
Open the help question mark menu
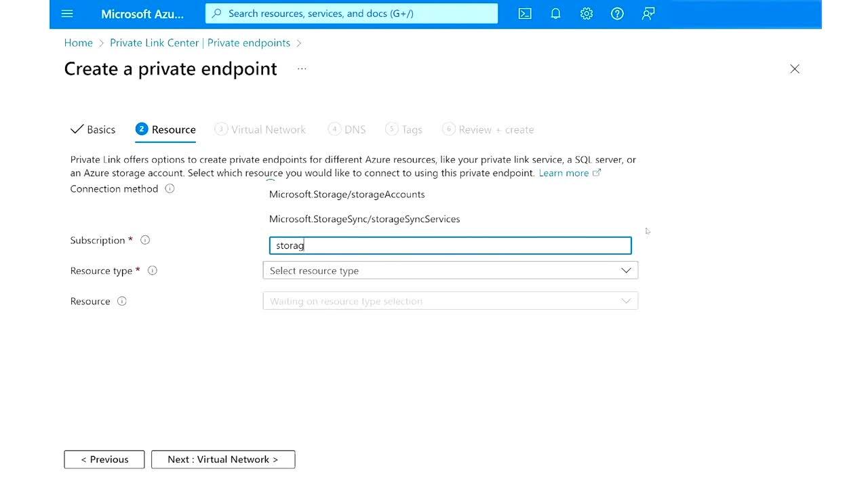pyautogui.click(x=617, y=14)
